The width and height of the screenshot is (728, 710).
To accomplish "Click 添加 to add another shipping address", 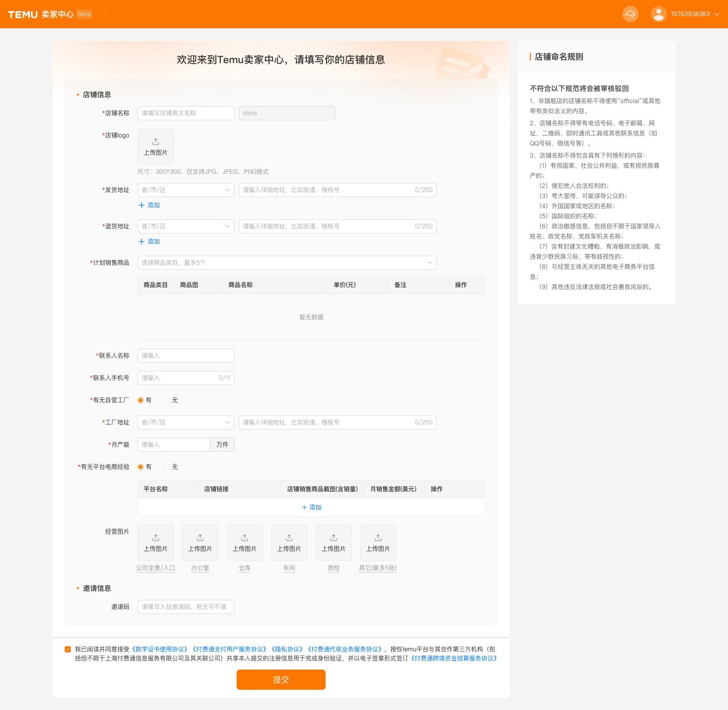I will click(149, 205).
